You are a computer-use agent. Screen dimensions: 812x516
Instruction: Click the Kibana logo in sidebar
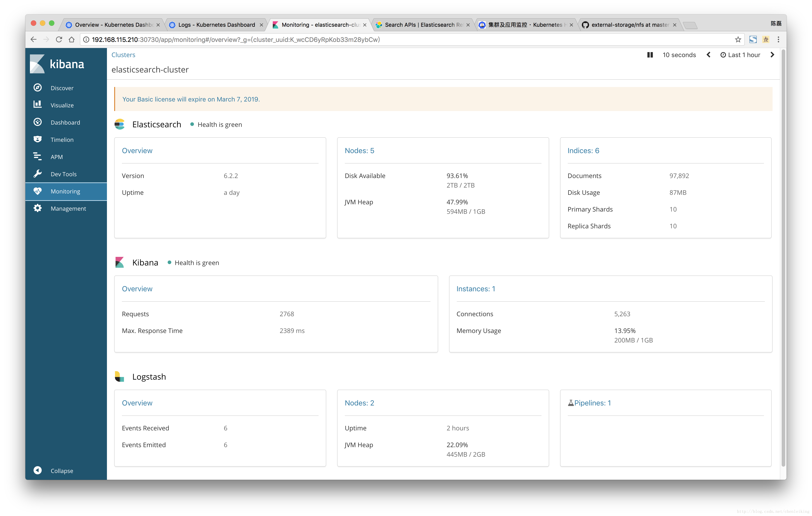tap(57, 64)
